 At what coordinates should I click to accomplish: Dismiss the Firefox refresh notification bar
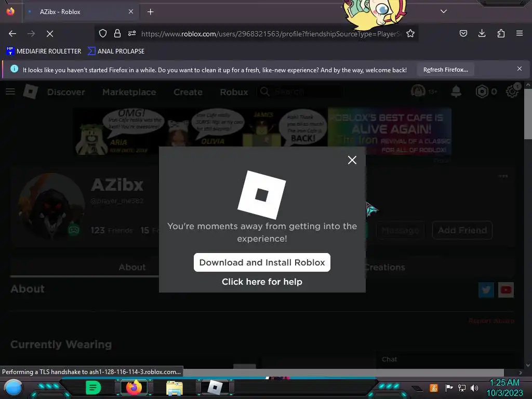(x=520, y=69)
